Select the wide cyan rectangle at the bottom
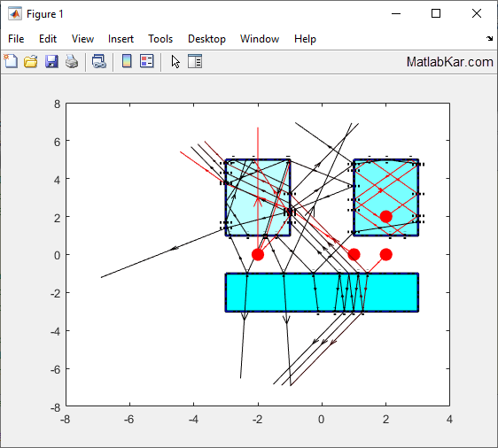This screenshot has width=498, height=448. (x=322, y=292)
